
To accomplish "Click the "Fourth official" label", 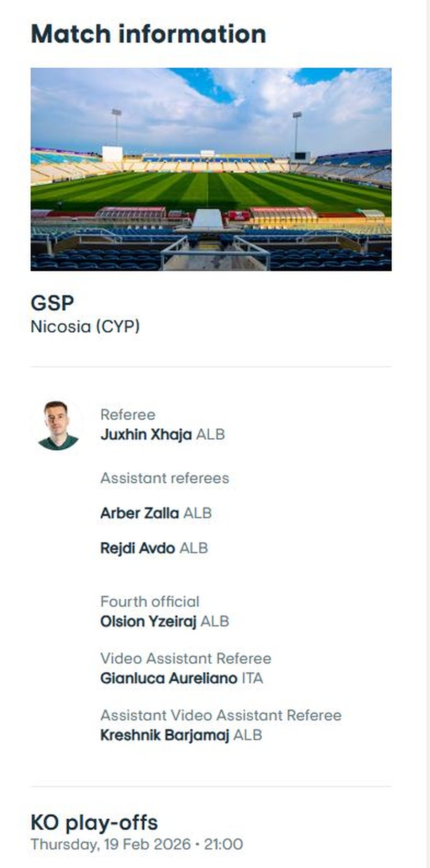I will [x=150, y=602].
